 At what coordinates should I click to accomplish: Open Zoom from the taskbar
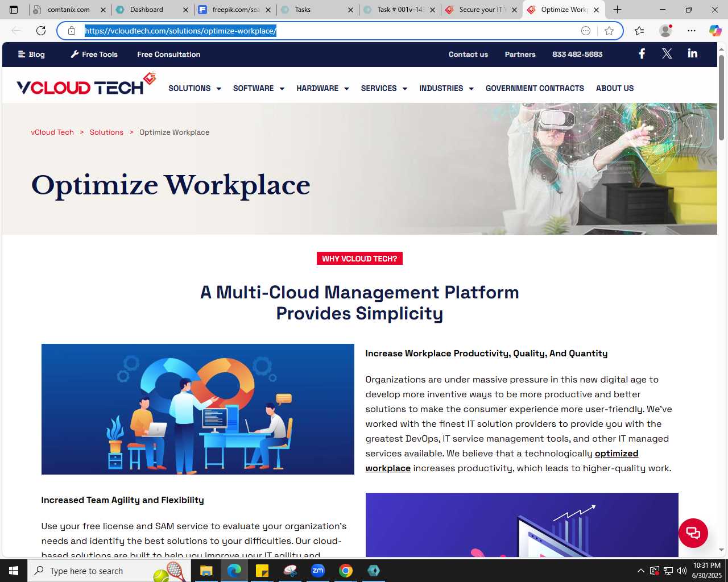tap(318, 571)
